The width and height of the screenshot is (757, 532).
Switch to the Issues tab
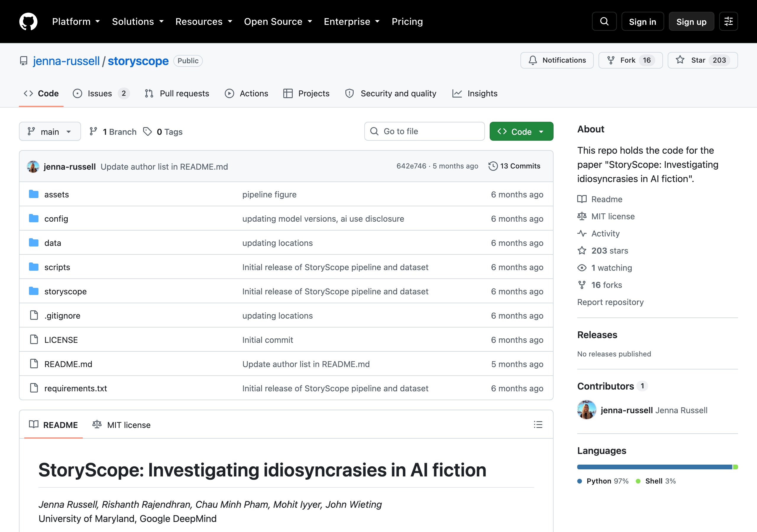[x=101, y=94]
